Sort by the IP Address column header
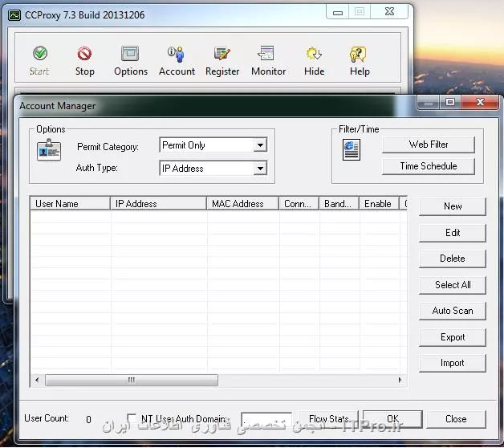 158,204
